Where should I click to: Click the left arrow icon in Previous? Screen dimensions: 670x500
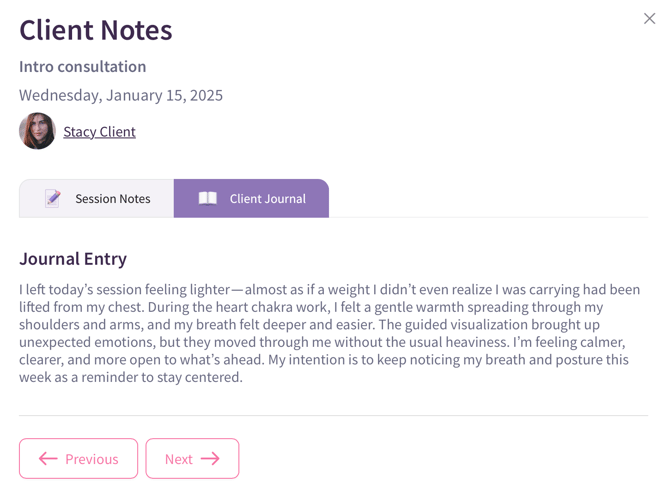coord(48,459)
